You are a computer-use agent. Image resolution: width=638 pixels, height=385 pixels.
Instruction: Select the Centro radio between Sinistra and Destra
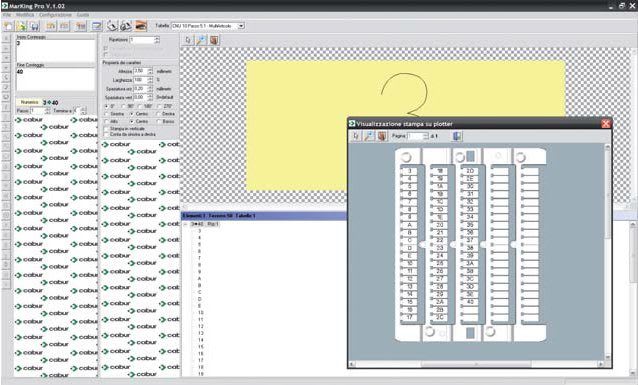tap(132, 114)
